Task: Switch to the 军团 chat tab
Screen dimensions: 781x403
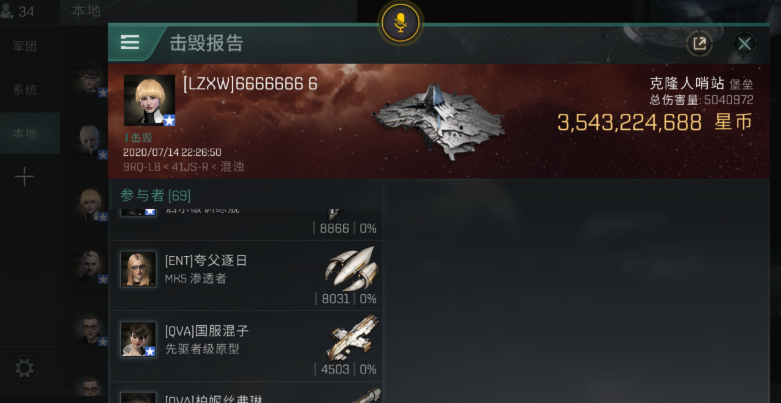Action: pos(25,46)
